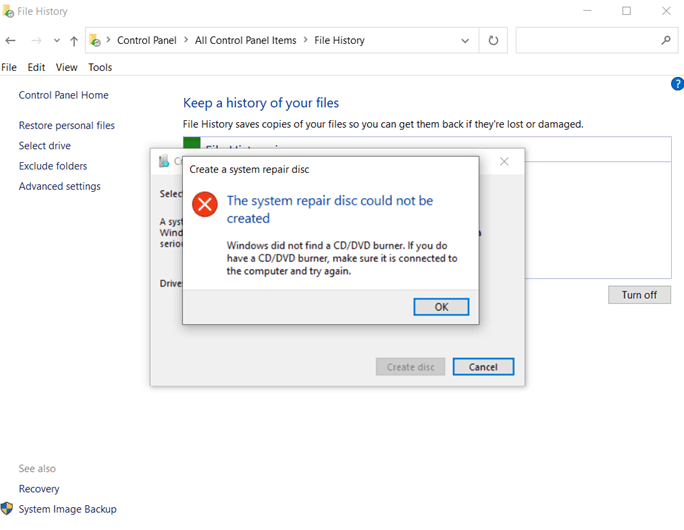Click the back navigation arrow
684x530 pixels.
tap(10, 41)
